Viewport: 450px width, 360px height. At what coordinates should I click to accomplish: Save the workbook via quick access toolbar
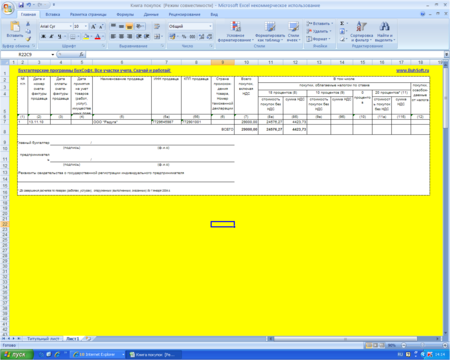[x=21, y=5]
